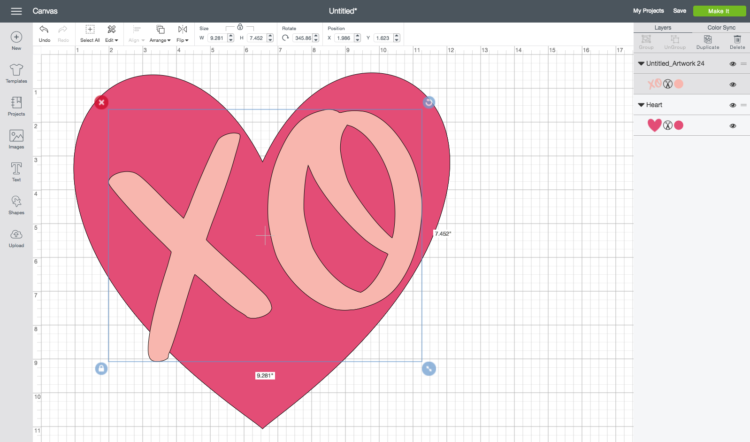
Task: Delete the selected layer
Action: click(x=737, y=42)
